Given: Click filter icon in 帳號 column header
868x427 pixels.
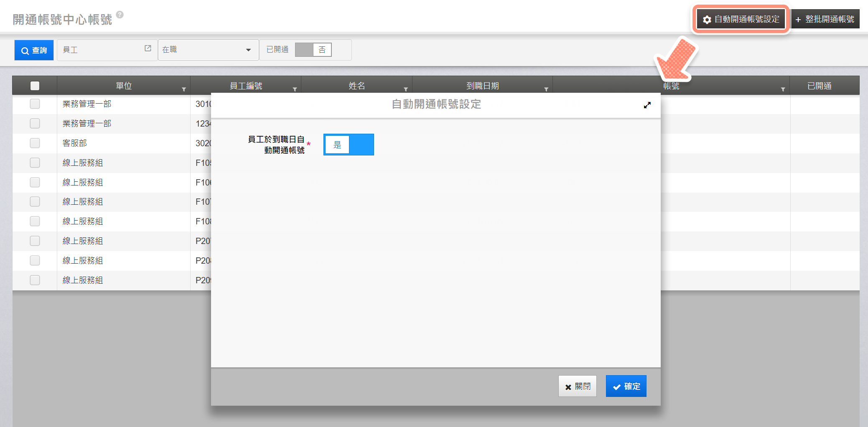Looking at the screenshot, I should [783, 89].
